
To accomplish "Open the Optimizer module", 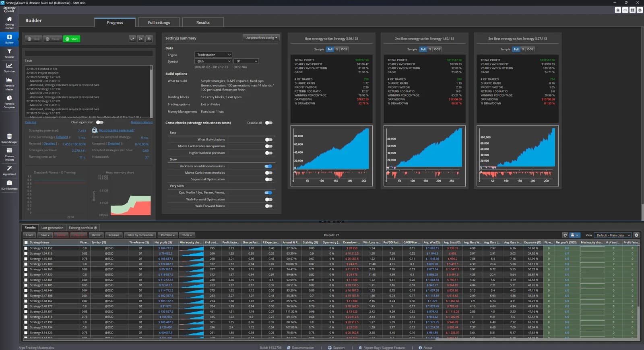I will (x=9, y=68).
